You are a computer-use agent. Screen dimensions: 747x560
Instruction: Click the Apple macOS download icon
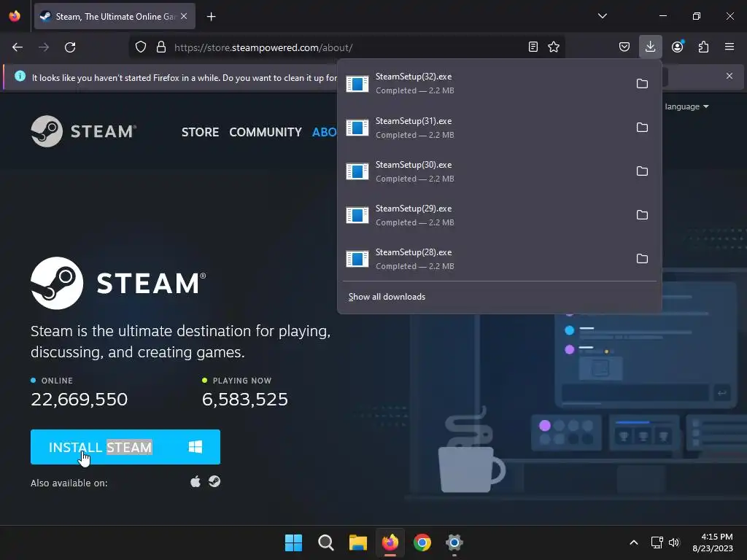tap(196, 482)
